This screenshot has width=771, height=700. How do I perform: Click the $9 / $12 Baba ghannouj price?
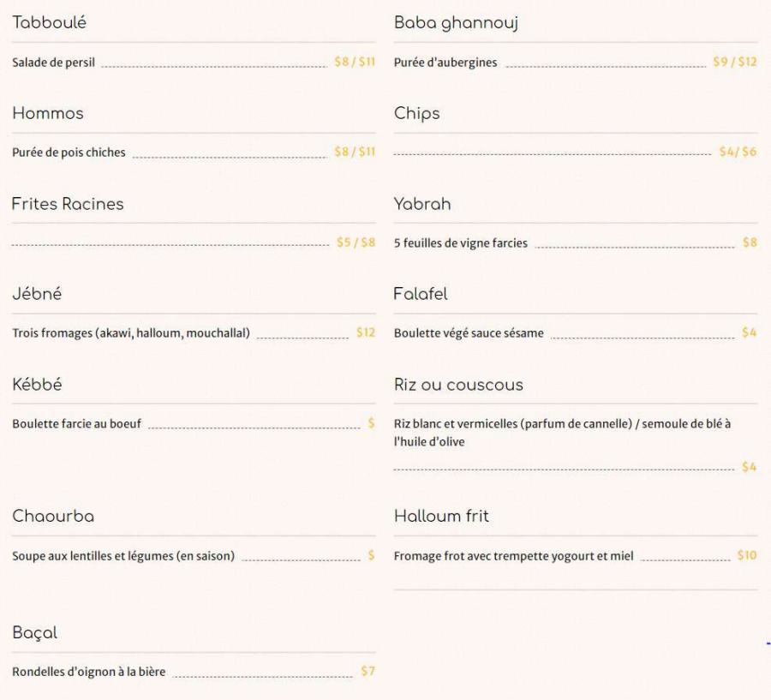point(735,62)
